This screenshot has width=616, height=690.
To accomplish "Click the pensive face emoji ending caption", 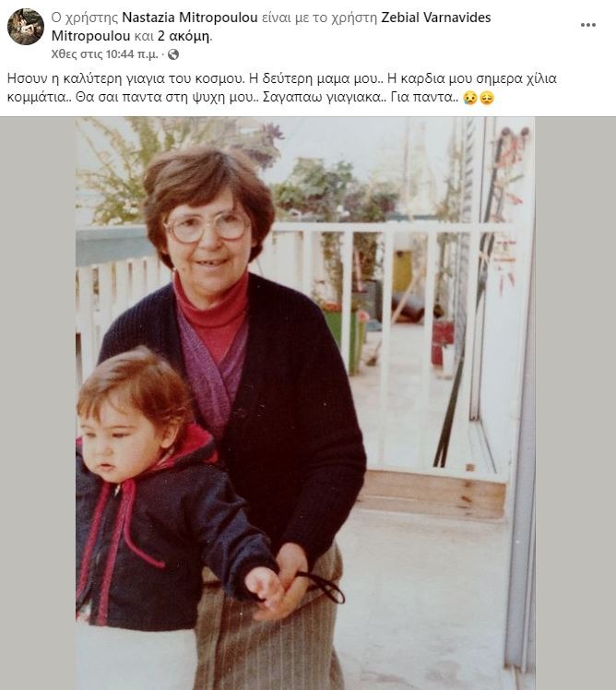I will click(x=486, y=98).
